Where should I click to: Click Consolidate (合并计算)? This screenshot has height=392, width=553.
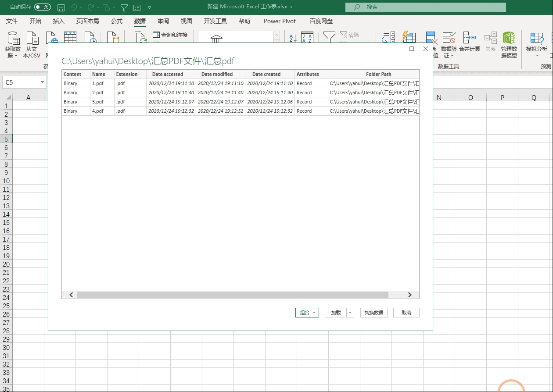pyautogui.click(x=470, y=42)
